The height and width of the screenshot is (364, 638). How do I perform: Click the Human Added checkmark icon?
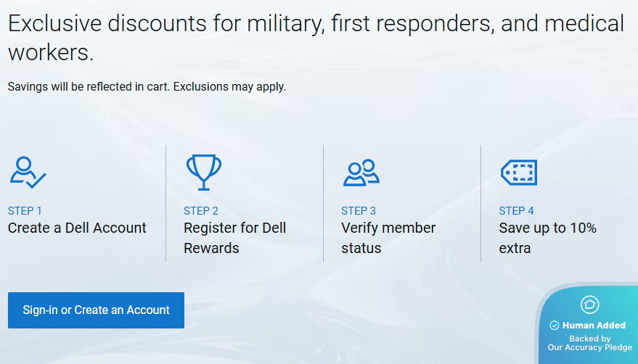click(x=555, y=326)
